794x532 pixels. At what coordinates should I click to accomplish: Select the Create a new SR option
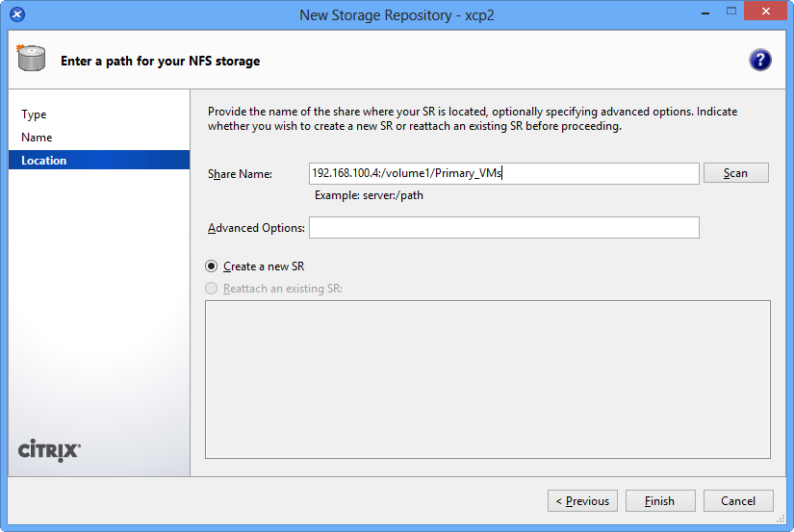coord(212,266)
